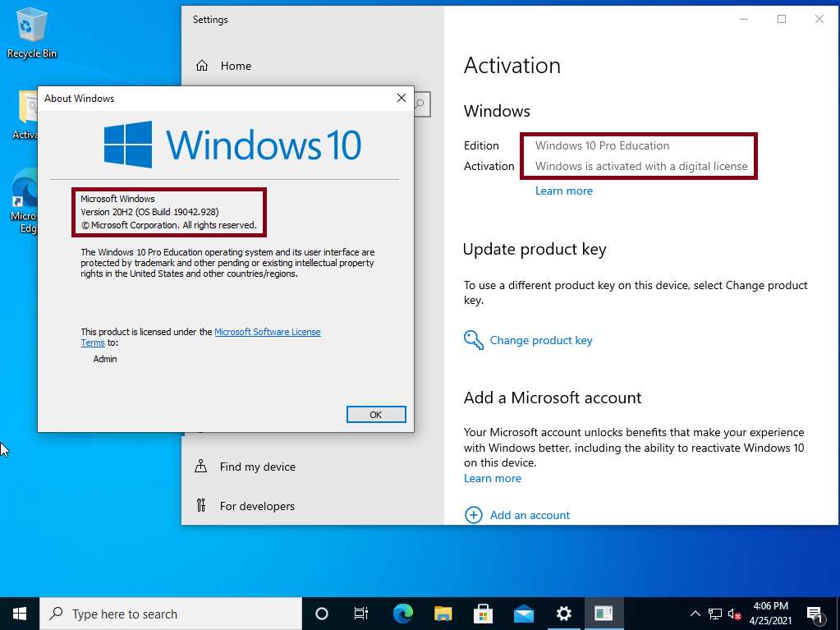Click OK in the About Windows dialog
The width and height of the screenshot is (840, 630).
[x=376, y=415]
